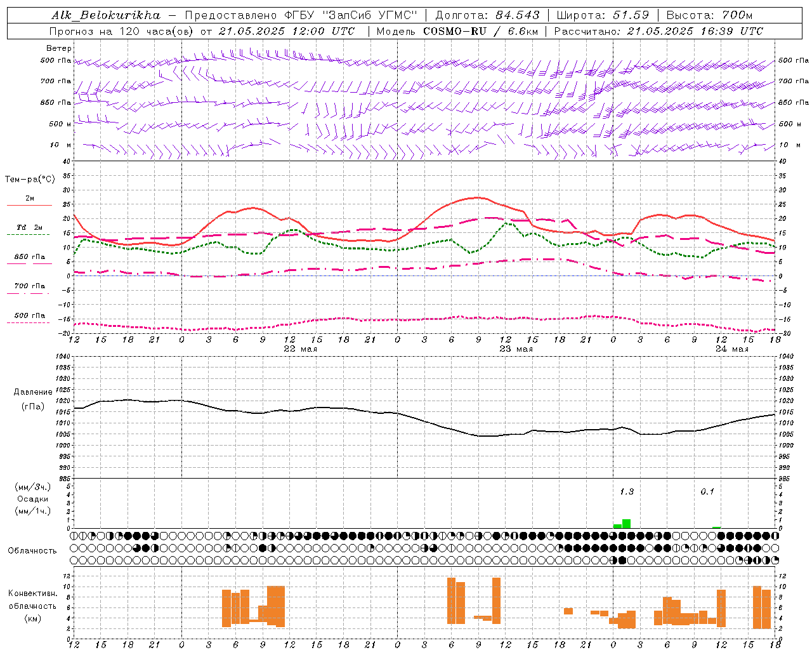Viewport: 812px width, 650px height.
Task: Click the Тем-ра(°C) panel label
Action: [30, 180]
